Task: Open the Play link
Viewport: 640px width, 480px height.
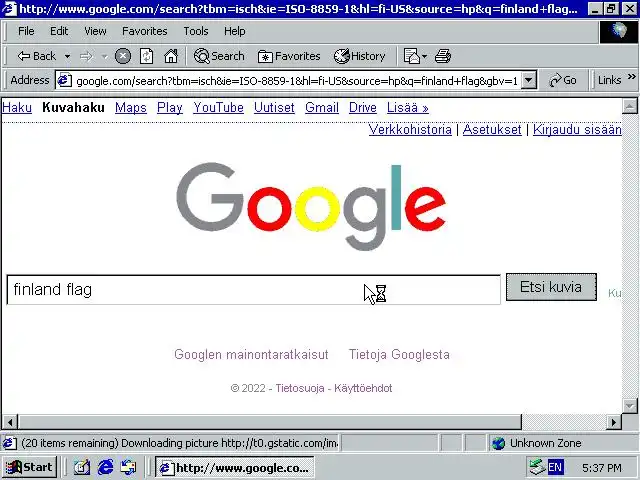Action: pyautogui.click(x=169, y=107)
